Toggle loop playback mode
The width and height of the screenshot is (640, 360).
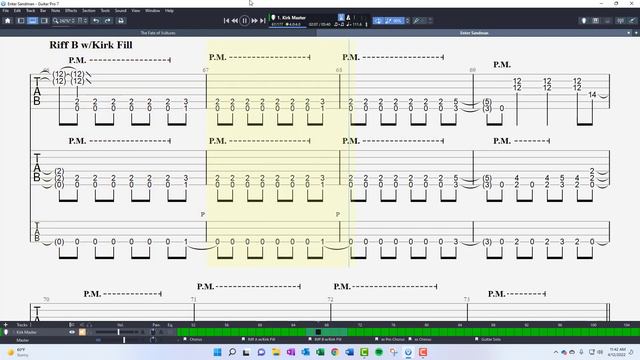378,20
